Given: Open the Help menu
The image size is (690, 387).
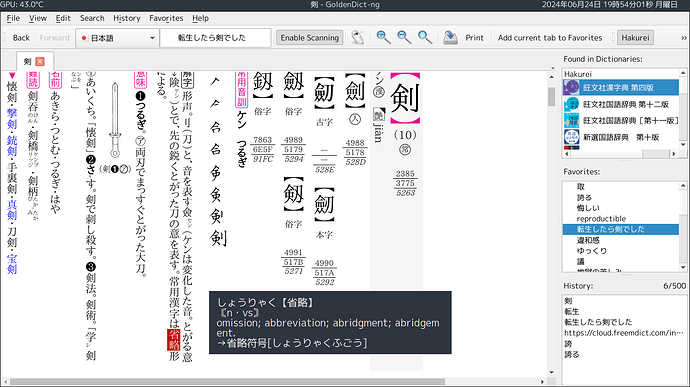Looking at the screenshot, I should (x=200, y=18).
